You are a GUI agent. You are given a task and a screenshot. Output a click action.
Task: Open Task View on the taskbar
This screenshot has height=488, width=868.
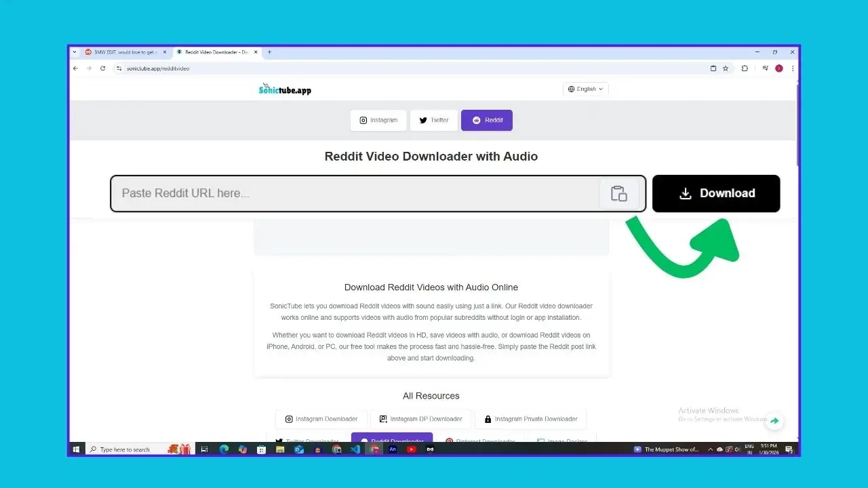point(204,449)
